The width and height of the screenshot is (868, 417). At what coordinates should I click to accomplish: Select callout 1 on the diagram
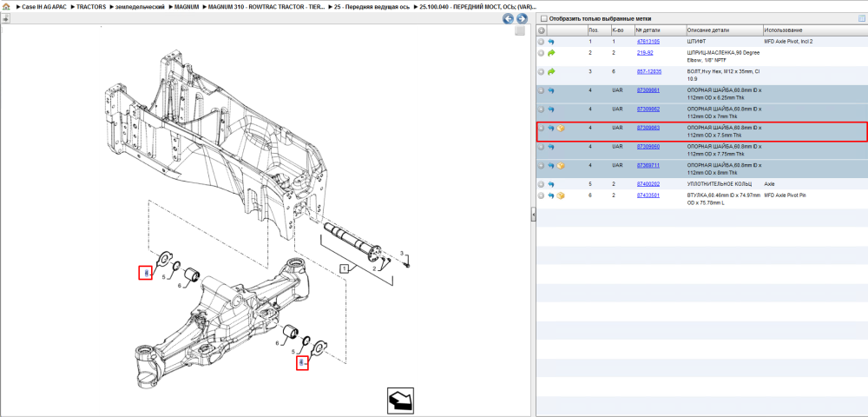[344, 269]
